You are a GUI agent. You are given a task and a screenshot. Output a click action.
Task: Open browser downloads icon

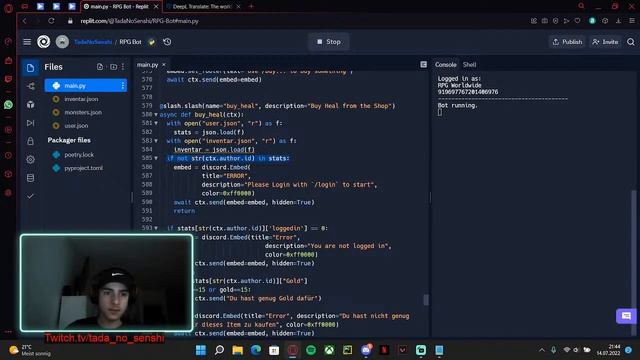(x=618, y=21)
